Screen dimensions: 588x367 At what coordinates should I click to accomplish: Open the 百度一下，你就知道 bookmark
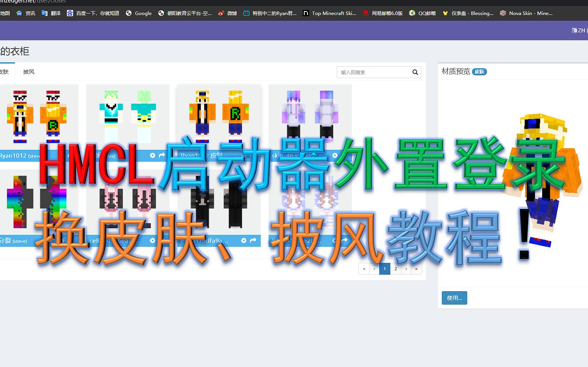click(x=93, y=13)
